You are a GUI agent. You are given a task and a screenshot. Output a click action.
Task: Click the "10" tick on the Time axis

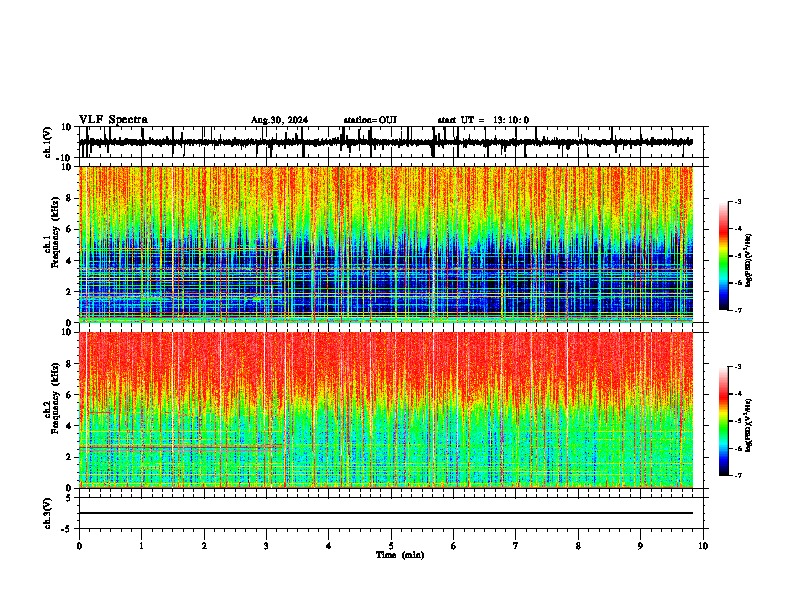click(x=703, y=546)
